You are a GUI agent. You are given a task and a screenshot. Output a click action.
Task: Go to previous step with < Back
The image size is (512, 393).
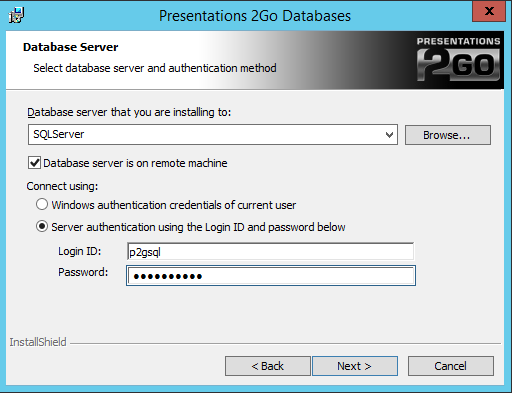[x=268, y=366]
